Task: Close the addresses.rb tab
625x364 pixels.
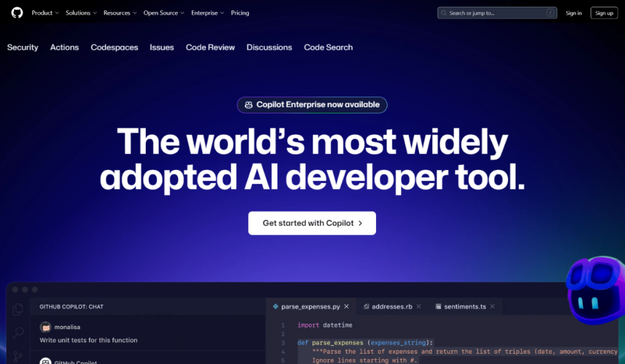Action: pos(419,306)
